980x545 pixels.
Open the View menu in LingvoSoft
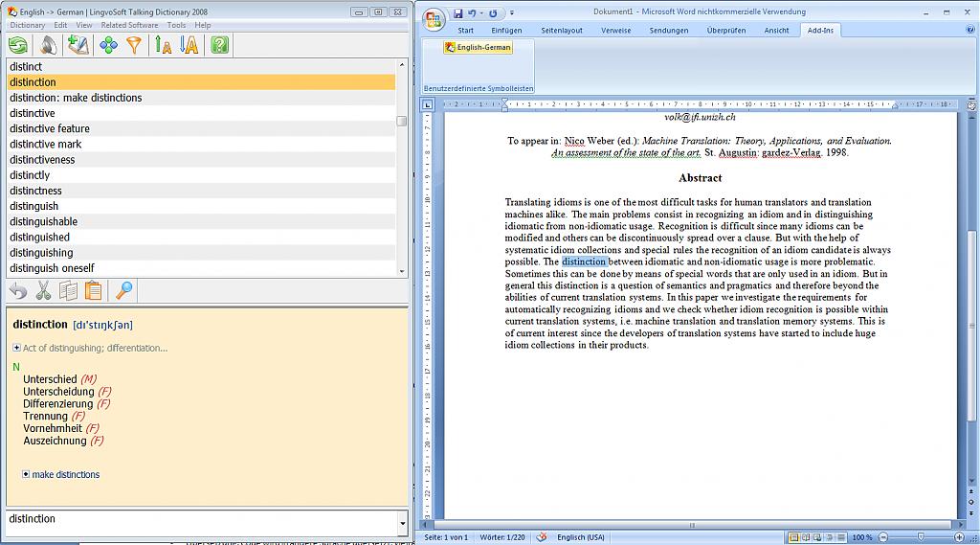click(x=84, y=25)
